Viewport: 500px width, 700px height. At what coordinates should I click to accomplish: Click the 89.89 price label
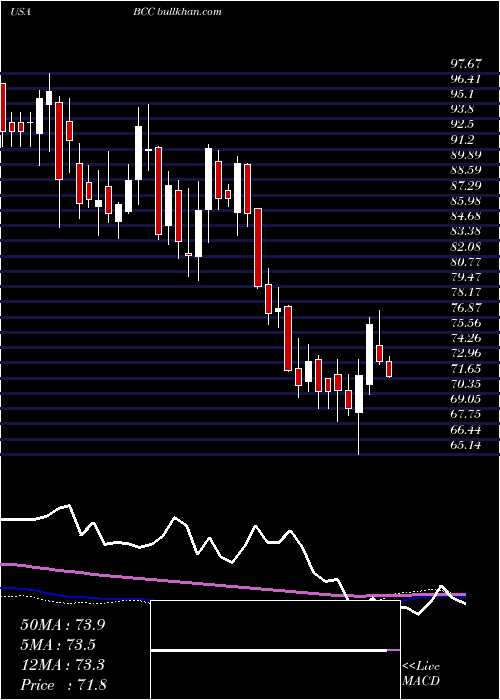coord(466,155)
